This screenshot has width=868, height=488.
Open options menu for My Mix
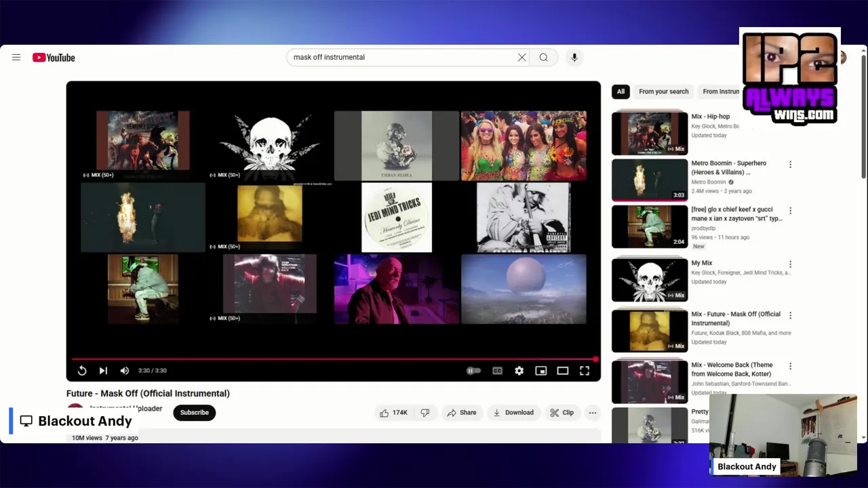pos(790,264)
